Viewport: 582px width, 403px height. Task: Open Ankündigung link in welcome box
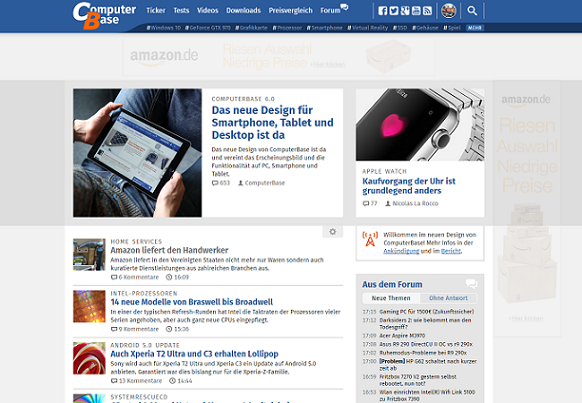click(x=401, y=251)
